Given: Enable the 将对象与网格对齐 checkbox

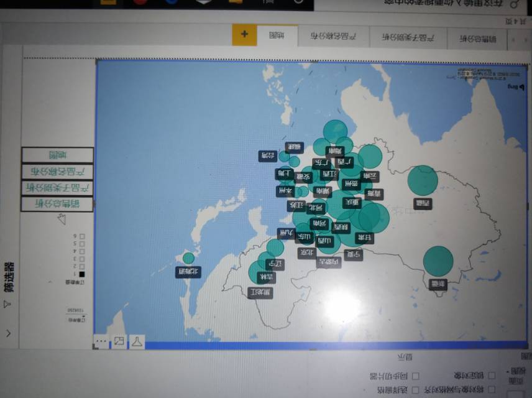Looking at the screenshot, I should tap(491, 389).
